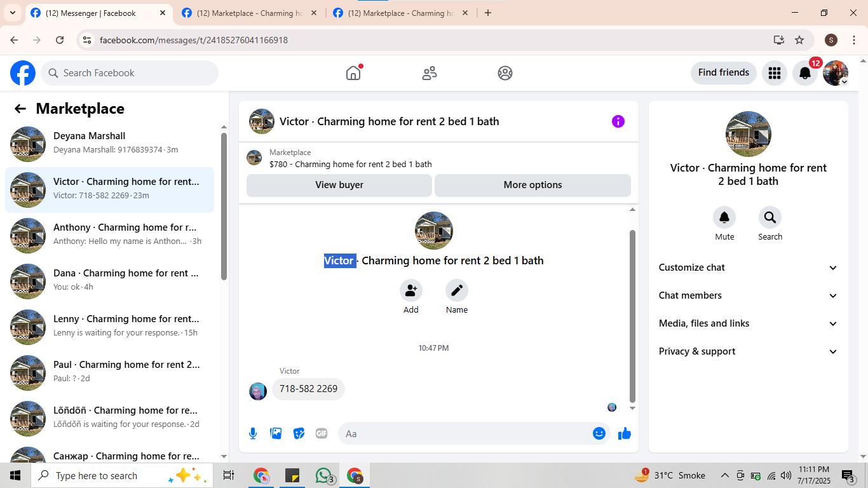Open the $780 Marketplace listing link
This screenshot has width=868, height=488.
click(351, 164)
